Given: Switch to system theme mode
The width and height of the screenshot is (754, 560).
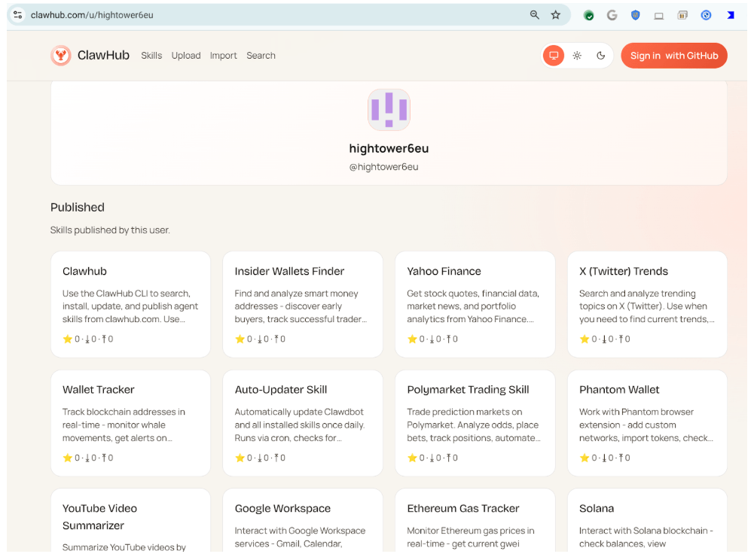Looking at the screenshot, I should pyautogui.click(x=554, y=56).
